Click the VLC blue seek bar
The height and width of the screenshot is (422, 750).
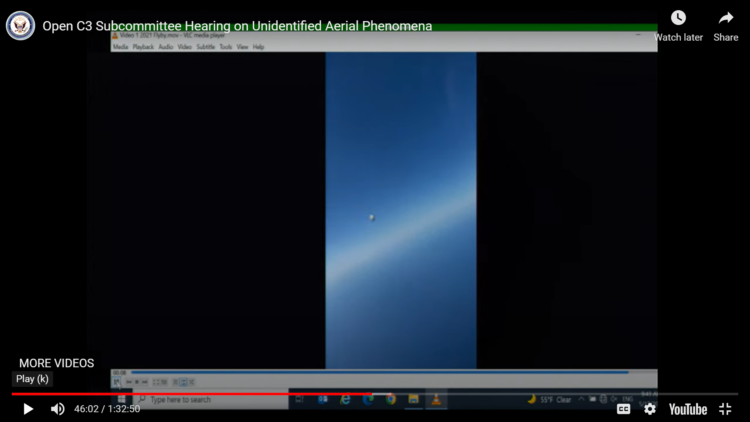[x=380, y=372]
